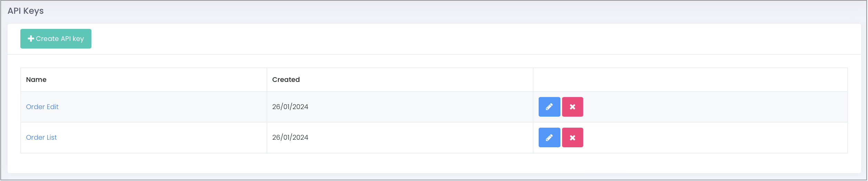Screen dimensions: 868x181
Task: Click the pencil icon for Order List
Action: (549, 138)
